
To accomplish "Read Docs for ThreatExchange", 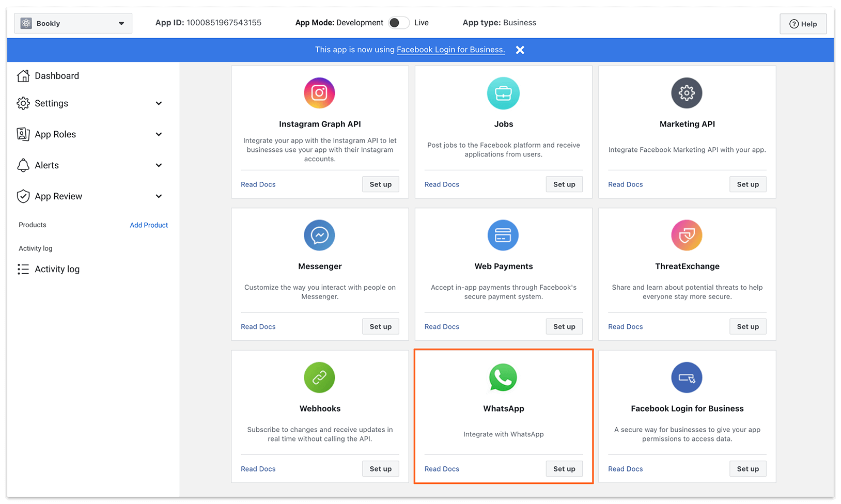I will 626,327.
